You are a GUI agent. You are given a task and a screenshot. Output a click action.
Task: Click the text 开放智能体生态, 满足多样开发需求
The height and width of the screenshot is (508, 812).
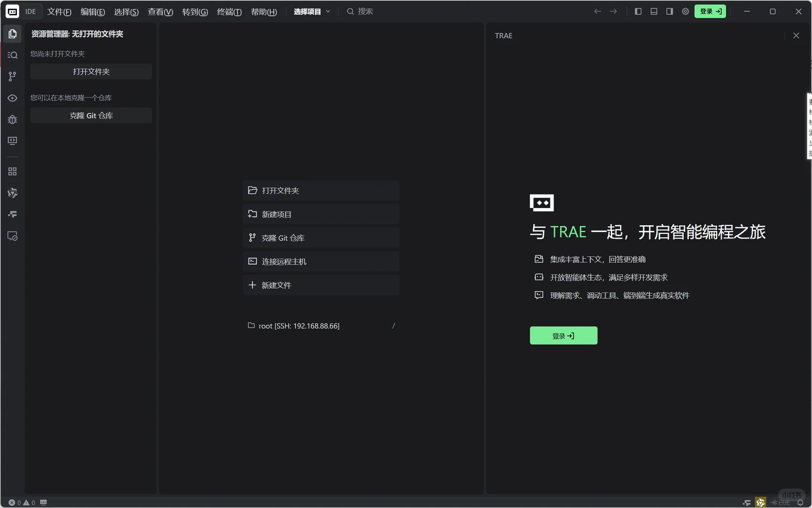609,278
